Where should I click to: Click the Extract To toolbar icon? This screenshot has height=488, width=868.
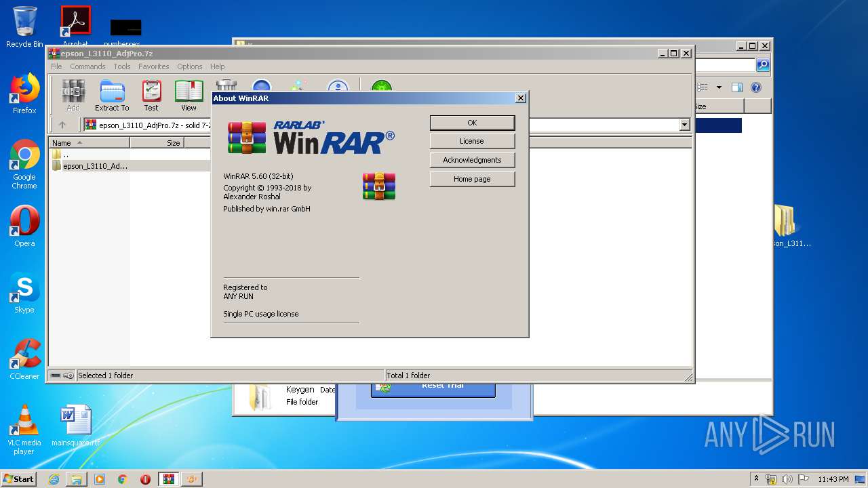coord(112,96)
